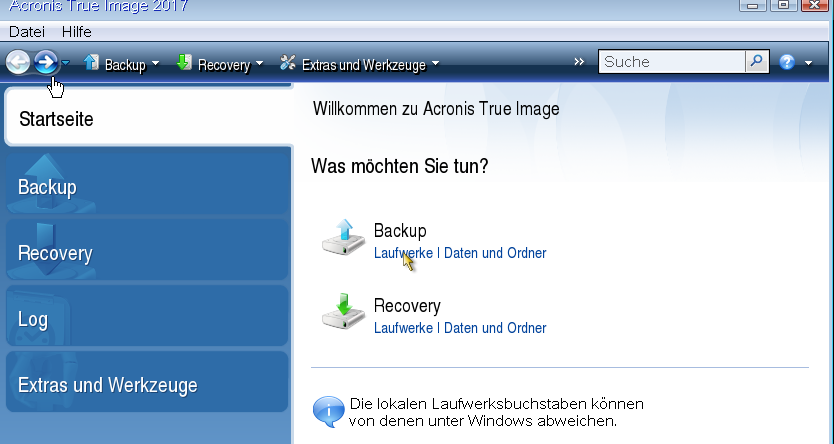
Task: Expand the Recovery toolbar dropdown arrow
Action: click(260, 65)
